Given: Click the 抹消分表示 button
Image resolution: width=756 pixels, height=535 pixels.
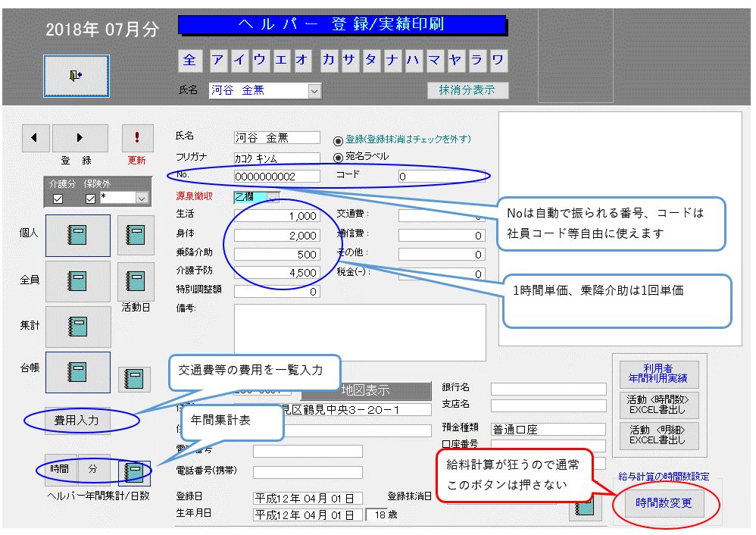Looking at the screenshot, I should coord(467,90).
